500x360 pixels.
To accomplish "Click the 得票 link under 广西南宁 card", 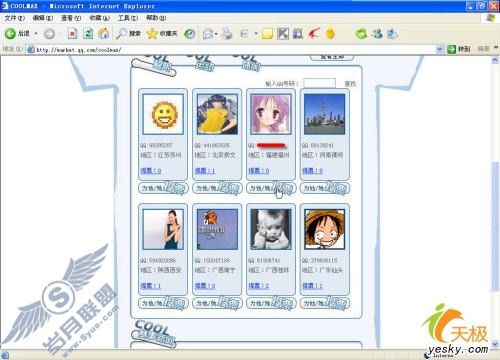I will point(205,286).
